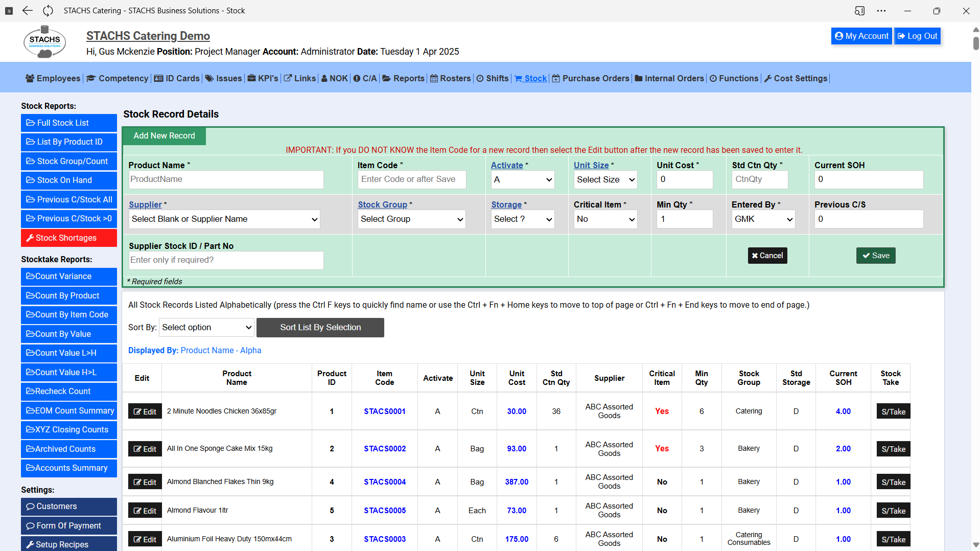The image size is (980, 551).
Task: Expand the Entered By dropdown
Action: (x=763, y=219)
